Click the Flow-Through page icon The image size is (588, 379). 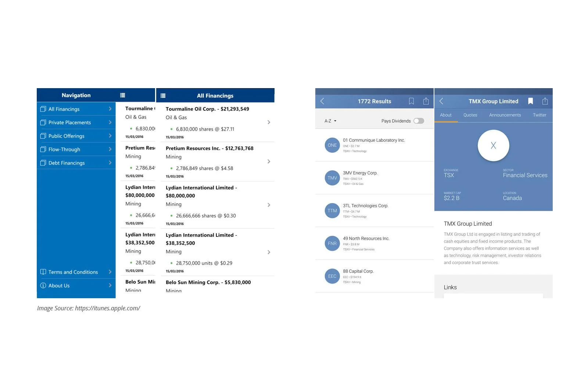coord(43,149)
